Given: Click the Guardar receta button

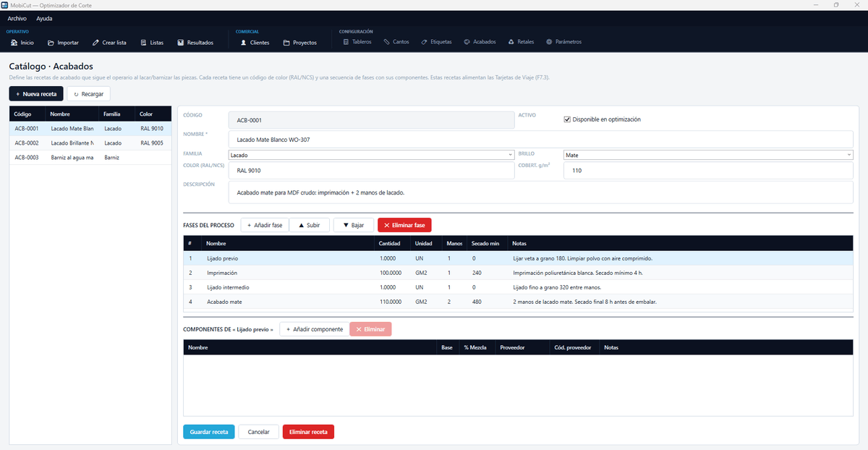Looking at the screenshot, I should (x=208, y=432).
